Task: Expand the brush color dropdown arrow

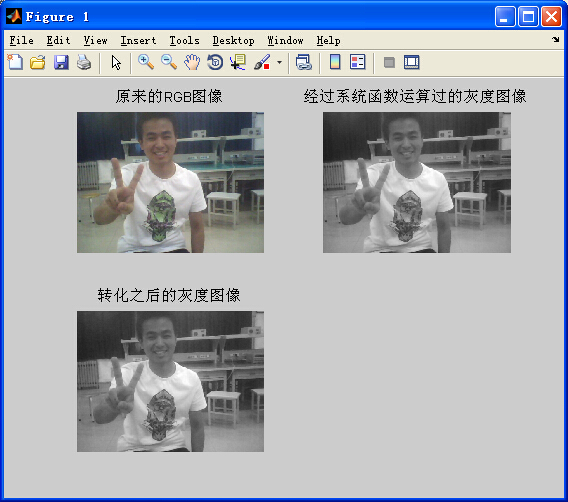Action: (279, 62)
